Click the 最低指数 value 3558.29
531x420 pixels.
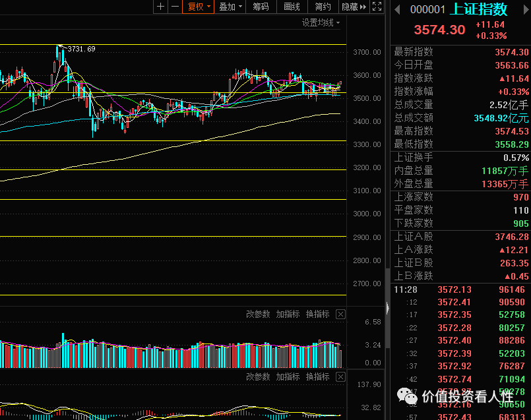[x=512, y=144]
